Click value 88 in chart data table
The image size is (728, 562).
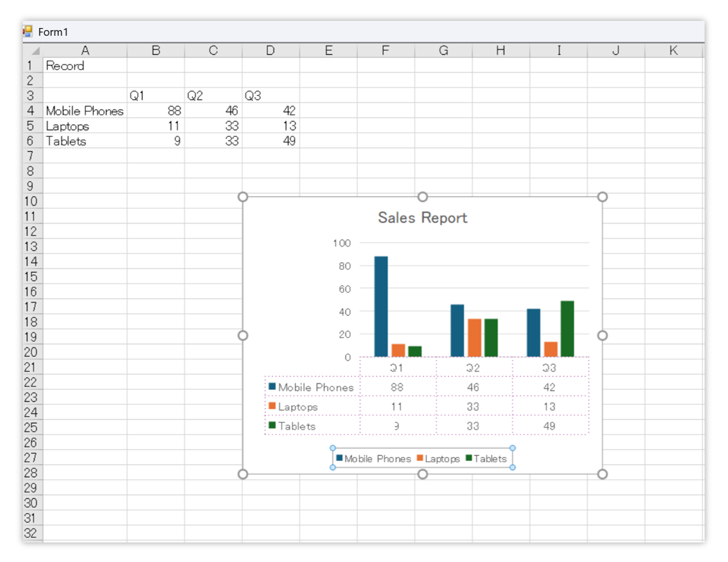coord(397,387)
